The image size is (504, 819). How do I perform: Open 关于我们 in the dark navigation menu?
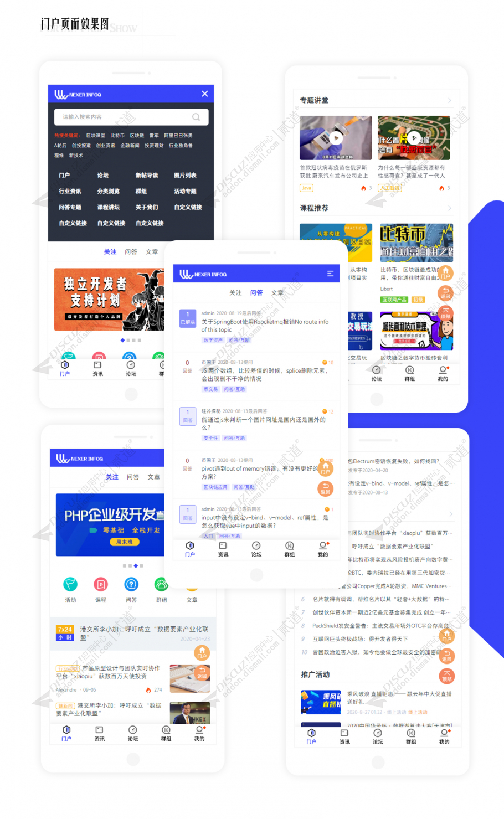tap(147, 207)
